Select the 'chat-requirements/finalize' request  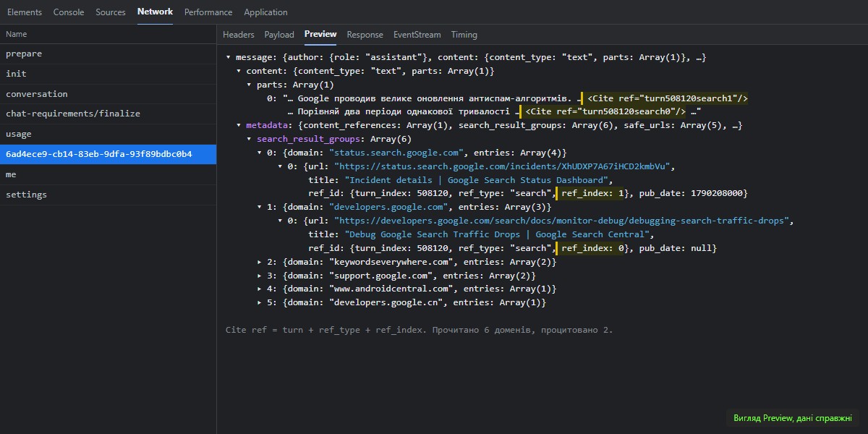point(109,114)
